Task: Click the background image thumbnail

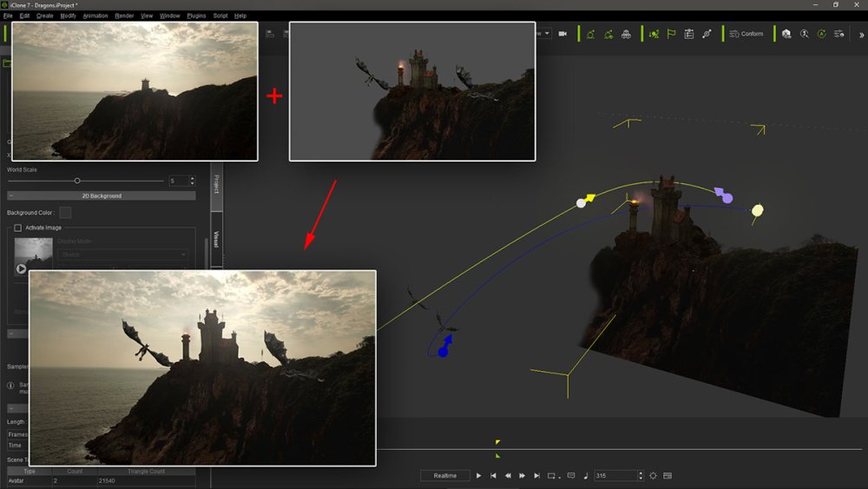Action: pos(33,256)
